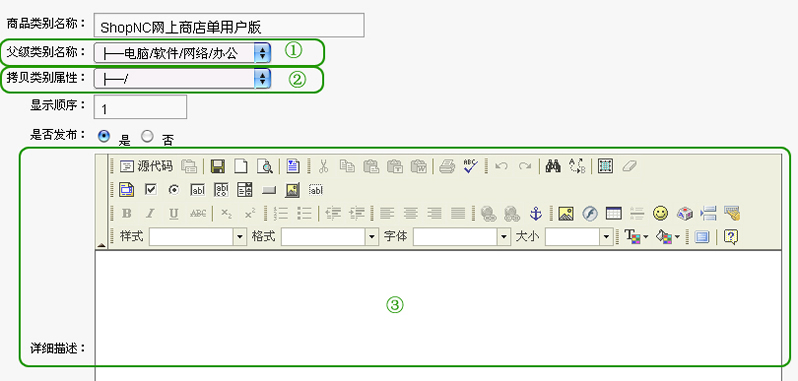Open the Templates icon
Image resolution: width=798 pixels, height=381 pixels.
coord(293,166)
